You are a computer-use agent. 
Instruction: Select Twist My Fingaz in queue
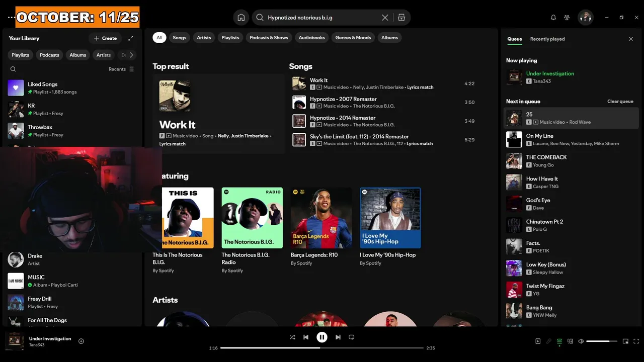click(571, 290)
